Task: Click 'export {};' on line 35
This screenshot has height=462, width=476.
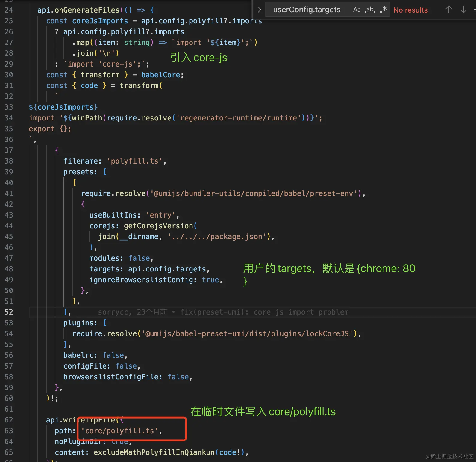Action: tap(50, 129)
